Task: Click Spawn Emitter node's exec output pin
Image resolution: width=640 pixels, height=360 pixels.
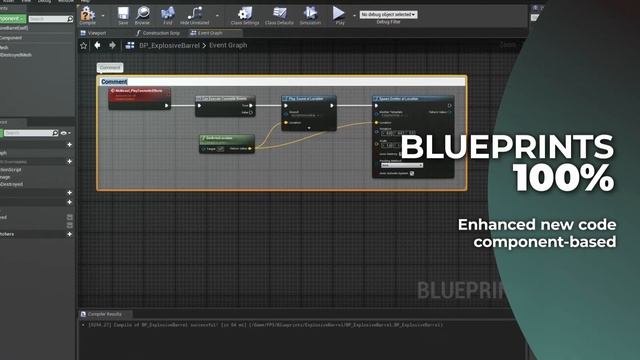Action: pos(449,106)
